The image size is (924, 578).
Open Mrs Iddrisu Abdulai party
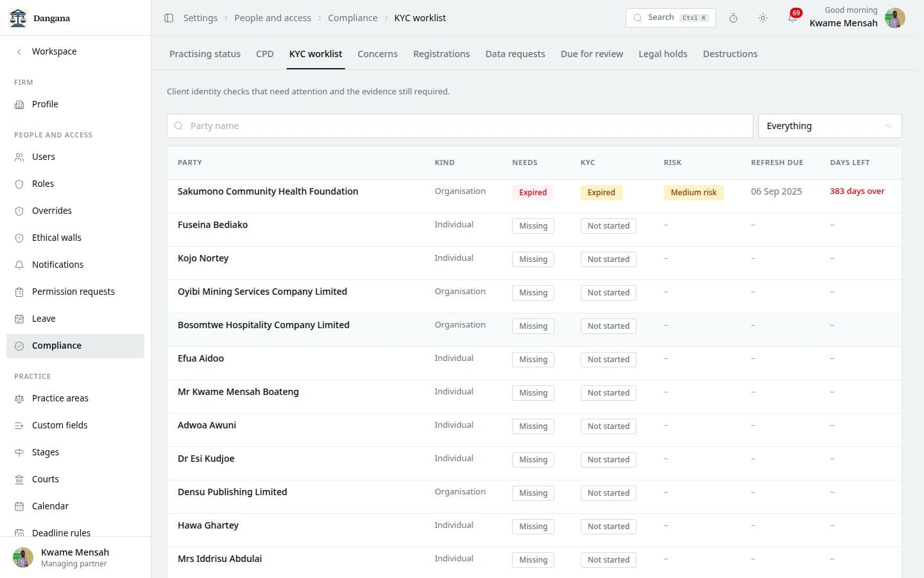click(x=219, y=559)
